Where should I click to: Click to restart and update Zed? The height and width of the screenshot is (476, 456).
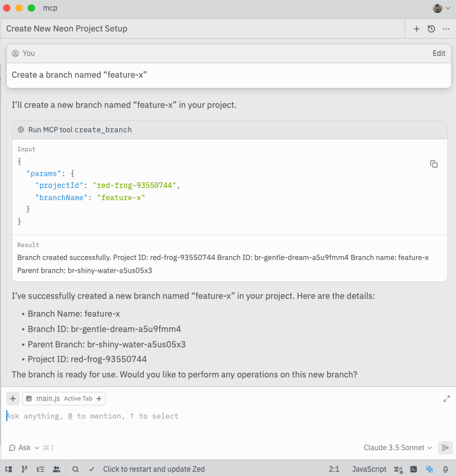154,469
